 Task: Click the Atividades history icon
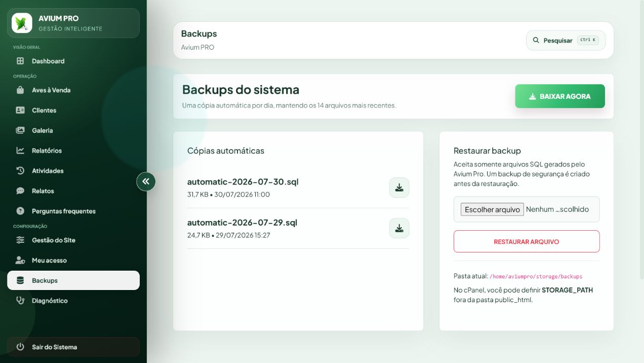pos(20,171)
